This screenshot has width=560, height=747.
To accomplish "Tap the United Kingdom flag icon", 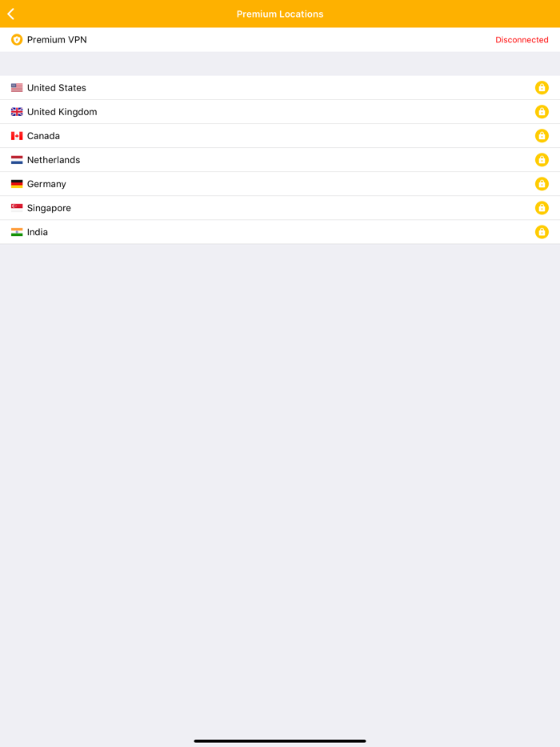I will 16,112.
